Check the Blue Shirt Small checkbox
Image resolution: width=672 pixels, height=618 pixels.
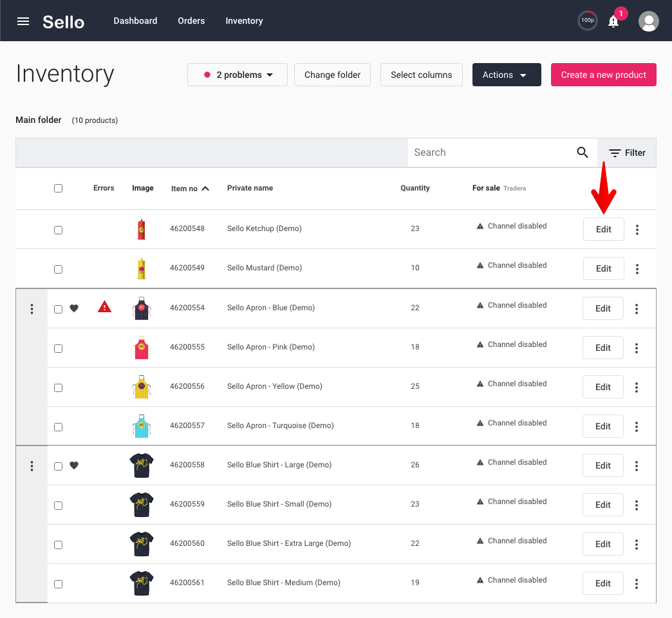pos(59,506)
